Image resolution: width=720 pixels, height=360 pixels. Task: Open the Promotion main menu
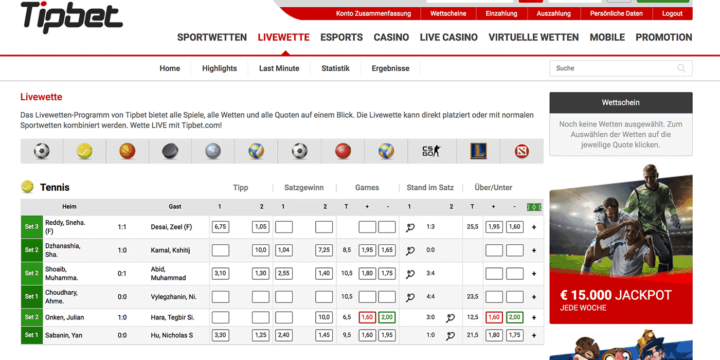(x=664, y=38)
